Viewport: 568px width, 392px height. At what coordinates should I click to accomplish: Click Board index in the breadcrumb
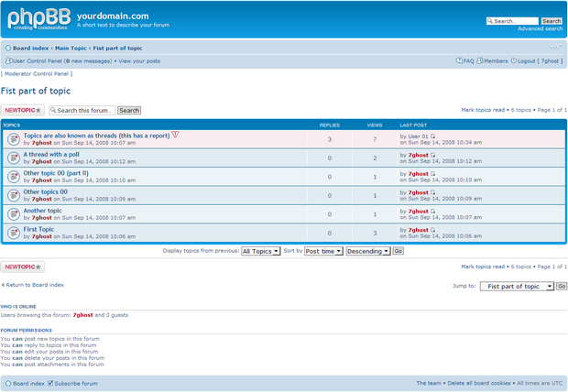[31, 49]
